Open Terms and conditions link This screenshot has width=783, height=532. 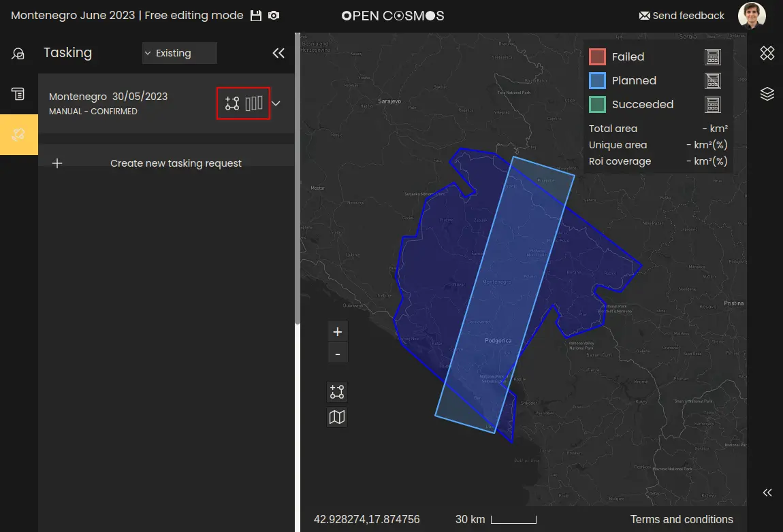pyautogui.click(x=682, y=520)
